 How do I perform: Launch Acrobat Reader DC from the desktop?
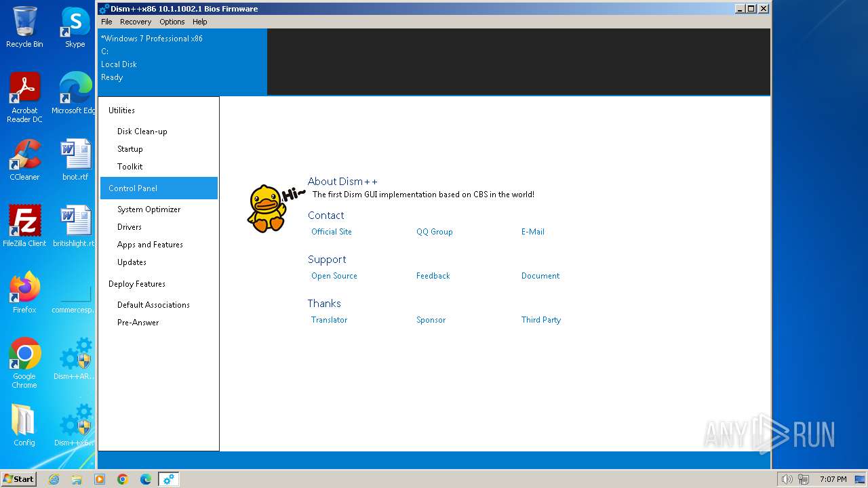point(24,97)
